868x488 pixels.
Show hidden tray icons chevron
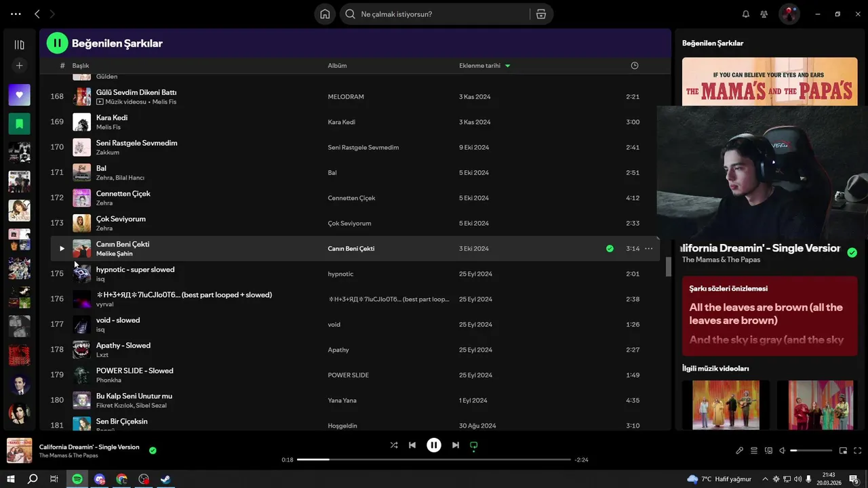765,479
